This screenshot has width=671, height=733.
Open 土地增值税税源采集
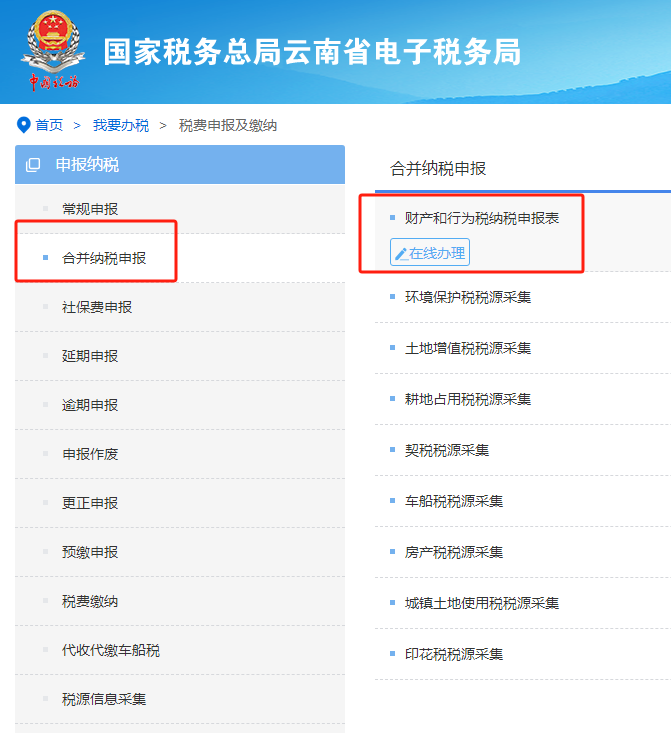point(468,348)
